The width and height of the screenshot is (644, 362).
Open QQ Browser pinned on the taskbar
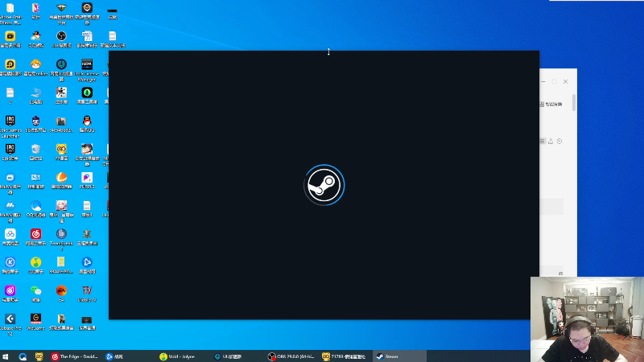tap(23, 356)
